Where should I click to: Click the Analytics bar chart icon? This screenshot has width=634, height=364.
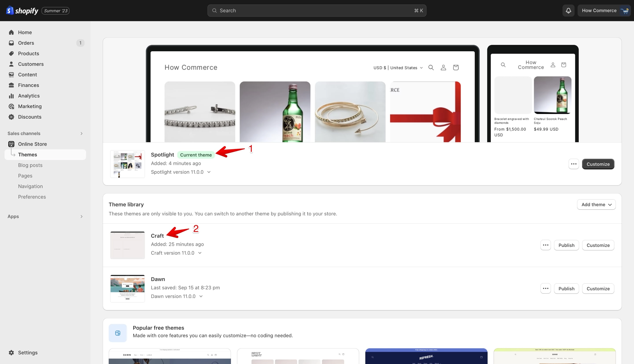pyautogui.click(x=11, y=96)
